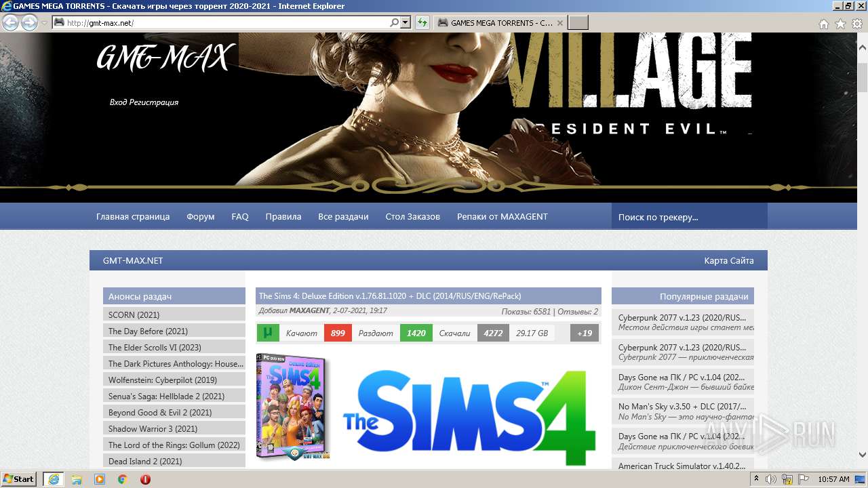Open the Карта Сайта link
The height and width of the screenshot is (488, 868).
(729, 260)
